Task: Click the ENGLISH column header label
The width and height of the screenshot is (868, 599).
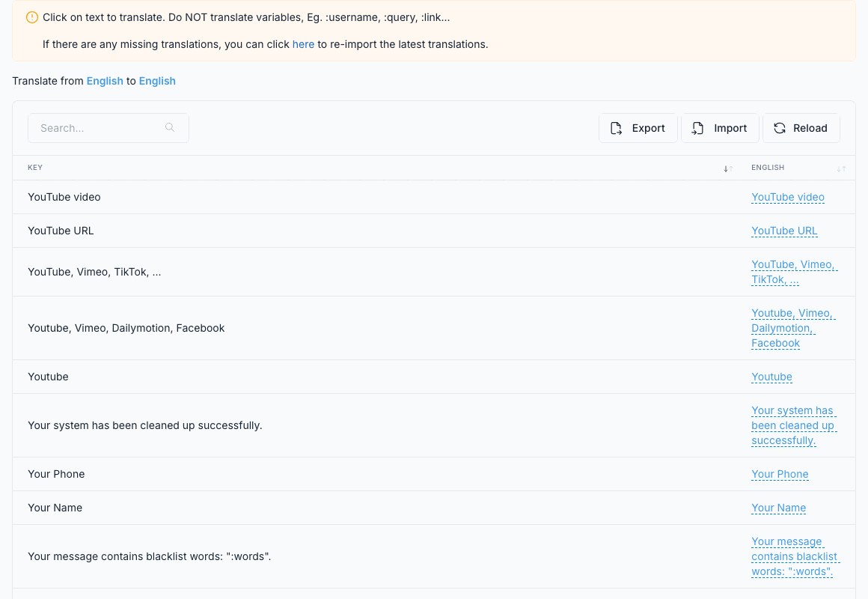Action: click(767, 167)
